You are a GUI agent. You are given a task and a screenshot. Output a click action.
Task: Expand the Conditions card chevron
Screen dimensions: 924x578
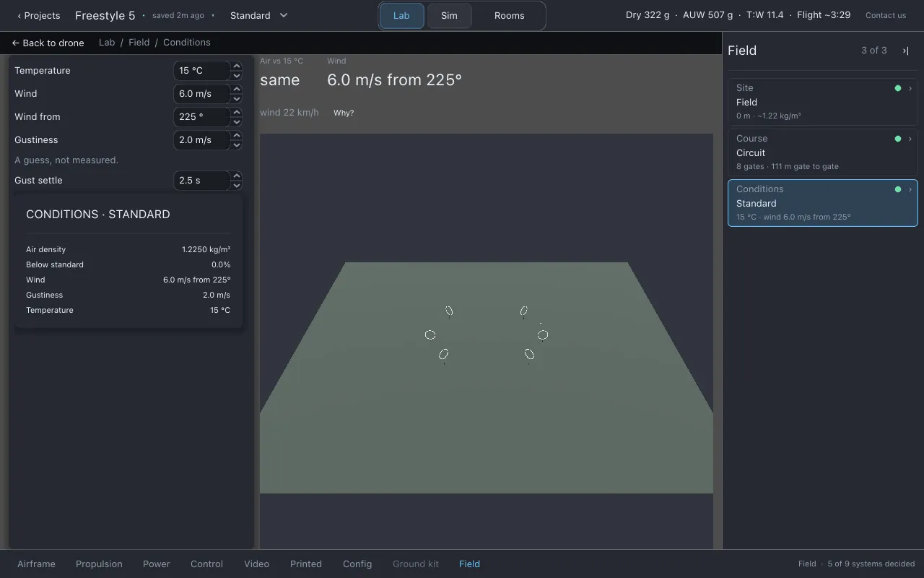tap(910, 189)
